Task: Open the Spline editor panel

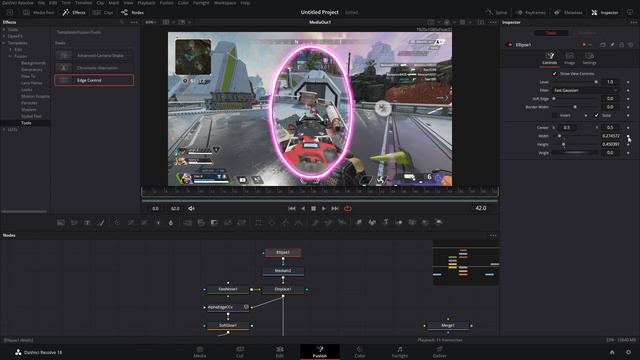Action: 496,13
